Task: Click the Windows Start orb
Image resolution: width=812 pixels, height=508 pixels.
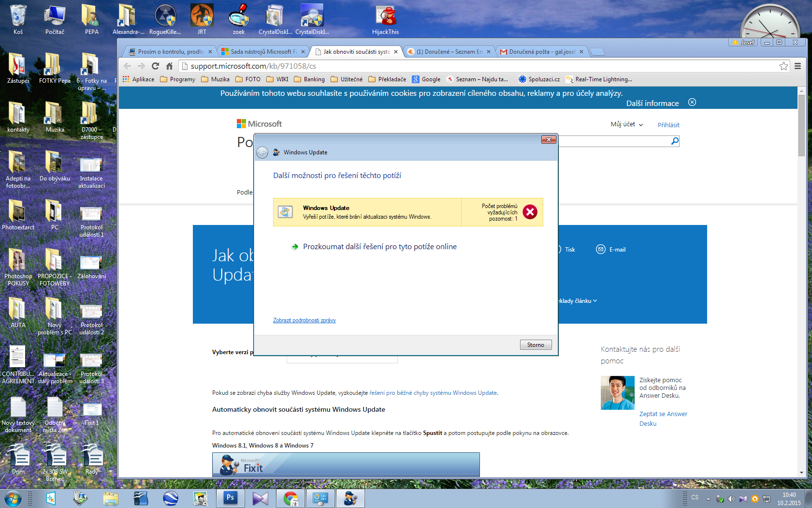Action: [x=13, y=498]
